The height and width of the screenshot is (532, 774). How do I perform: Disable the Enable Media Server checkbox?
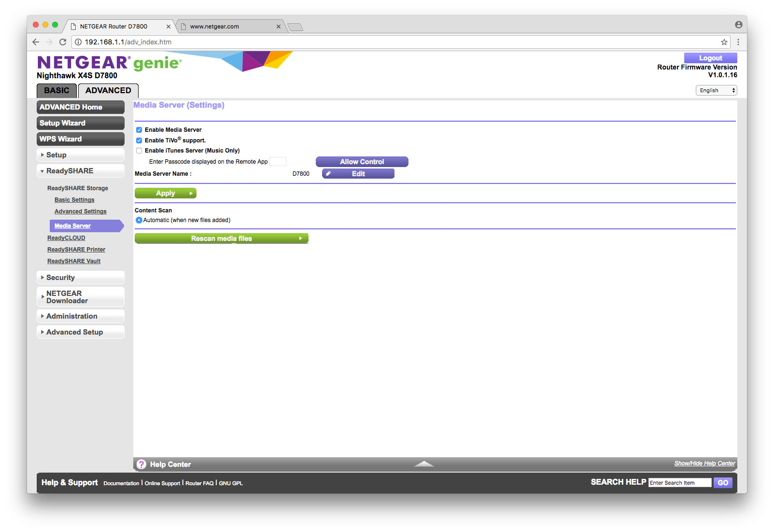coord(139,130)
